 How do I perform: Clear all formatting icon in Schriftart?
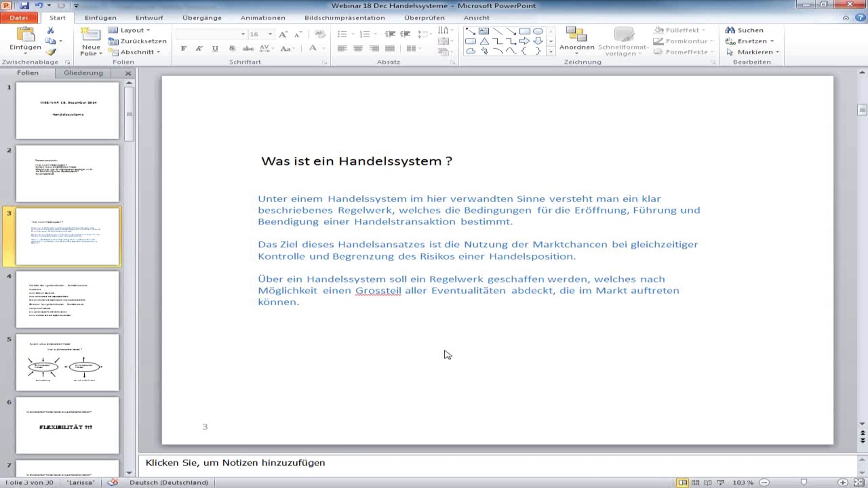[320, 34]
